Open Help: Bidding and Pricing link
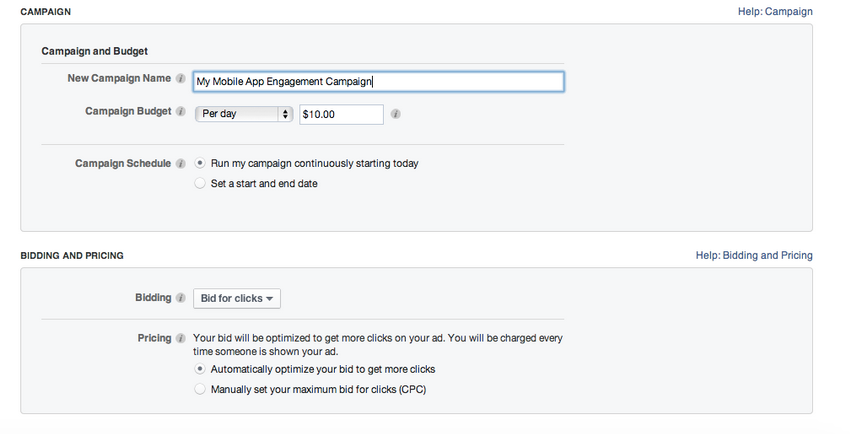The height and width of the screenshot is (434, 850). point(753,256)
